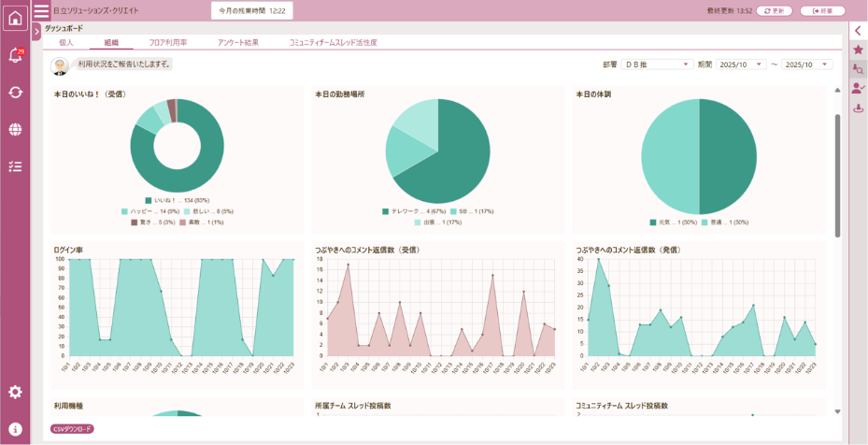Click the 更新 refresh button
Viewport: 868px width, 445px height.
coord(774,11)
